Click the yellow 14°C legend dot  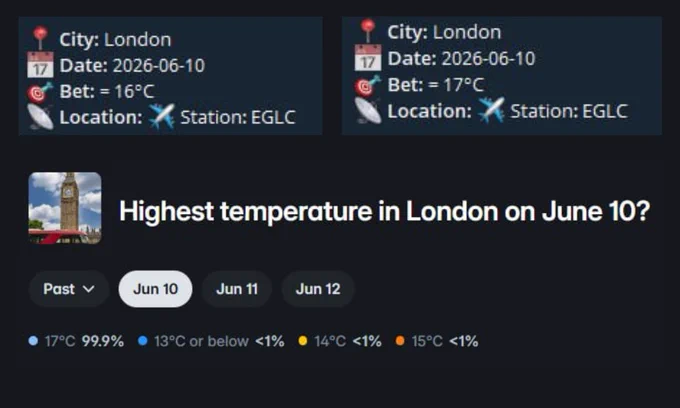303,341
